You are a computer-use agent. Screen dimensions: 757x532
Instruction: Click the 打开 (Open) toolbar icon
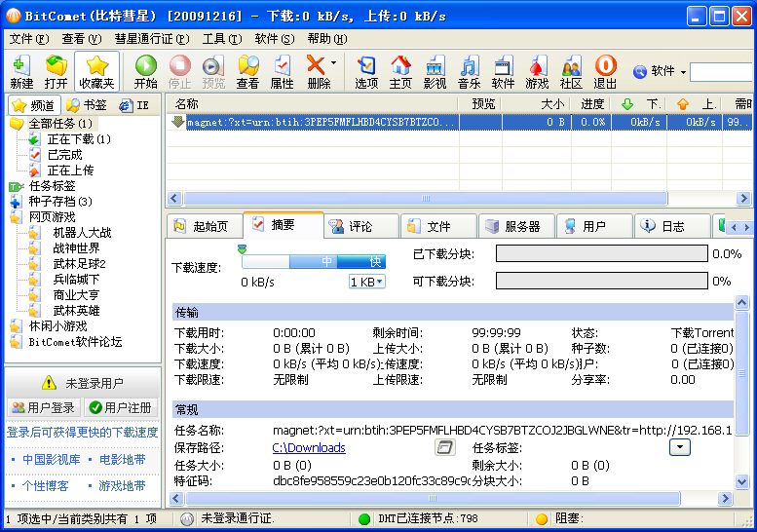click(56, 71)
